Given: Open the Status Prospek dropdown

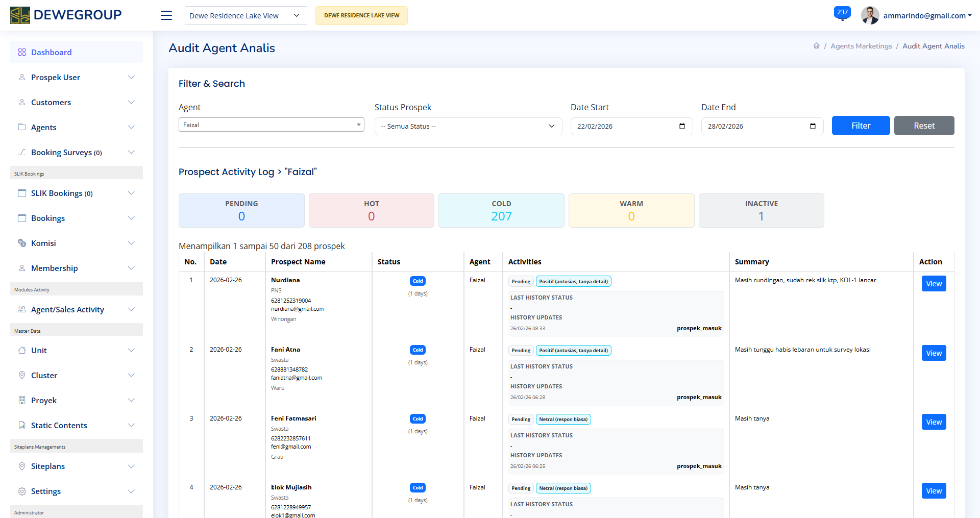Looking at the screenshot, I should [x=468, y=127].
